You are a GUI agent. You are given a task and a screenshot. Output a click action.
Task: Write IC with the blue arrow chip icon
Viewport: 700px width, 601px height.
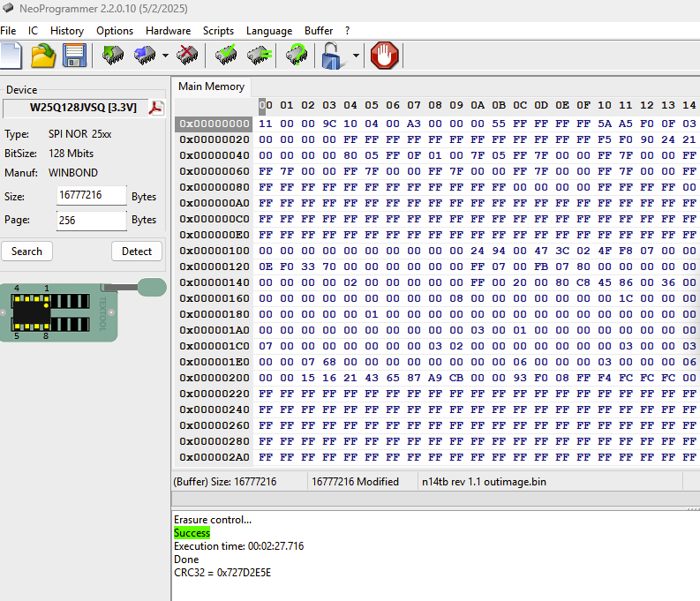point(145,56)
